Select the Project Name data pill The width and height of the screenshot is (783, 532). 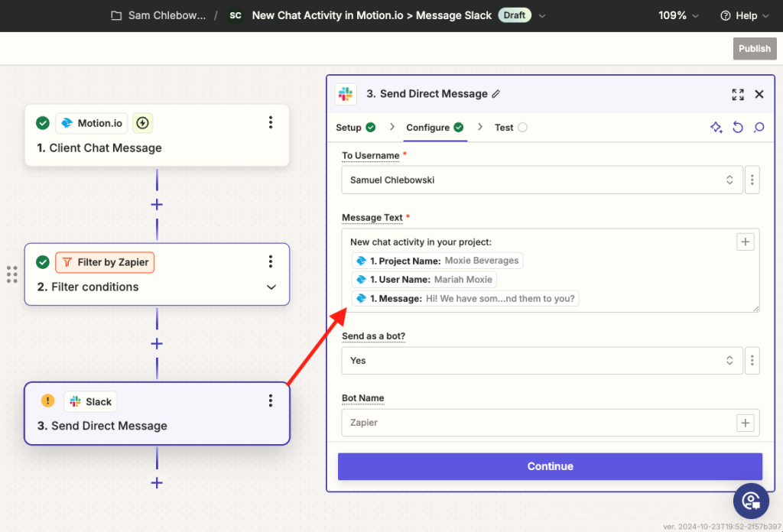tap(437, 261)
